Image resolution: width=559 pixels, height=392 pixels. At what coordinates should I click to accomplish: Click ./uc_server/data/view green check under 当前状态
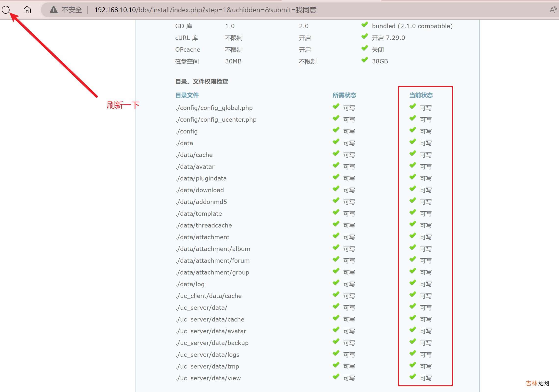pos(413,377)
